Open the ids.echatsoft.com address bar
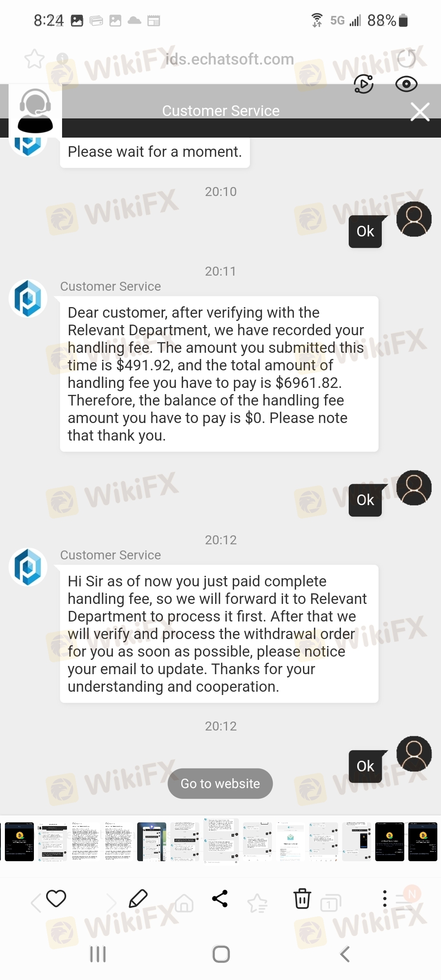The height and width of the screenshot is (980, 441). (x=229, y=59)
